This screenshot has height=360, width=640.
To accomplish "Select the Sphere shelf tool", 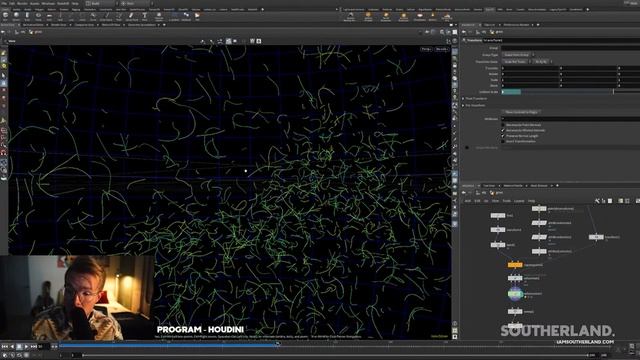I will tap(16, 16).
